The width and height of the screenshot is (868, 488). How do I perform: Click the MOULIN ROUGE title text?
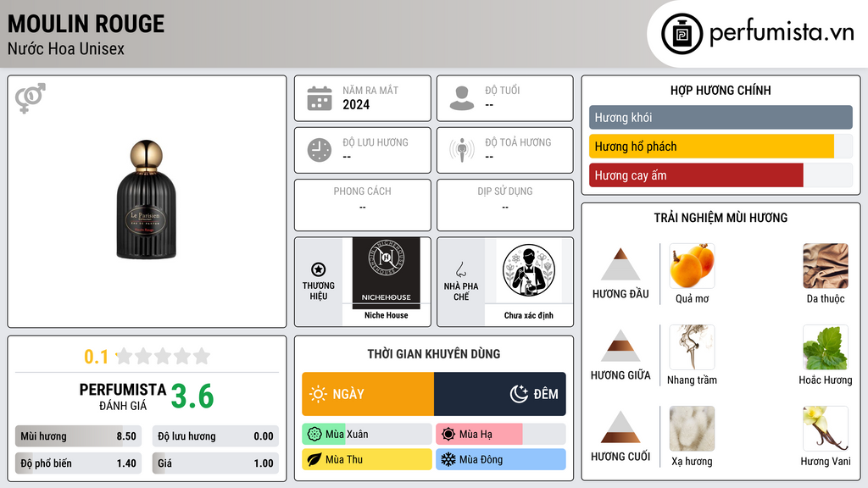[x=86, y=24]
